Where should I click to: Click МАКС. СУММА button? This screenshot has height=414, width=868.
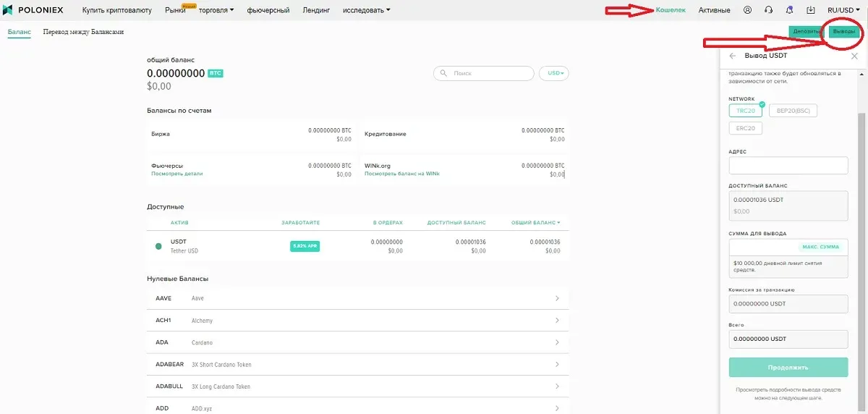click(821, 247)
